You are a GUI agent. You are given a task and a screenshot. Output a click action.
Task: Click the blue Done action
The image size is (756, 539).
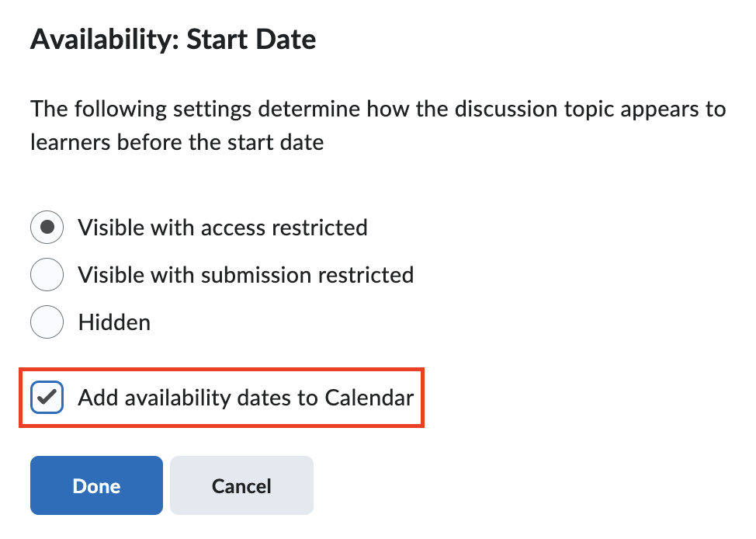[95, 485]
